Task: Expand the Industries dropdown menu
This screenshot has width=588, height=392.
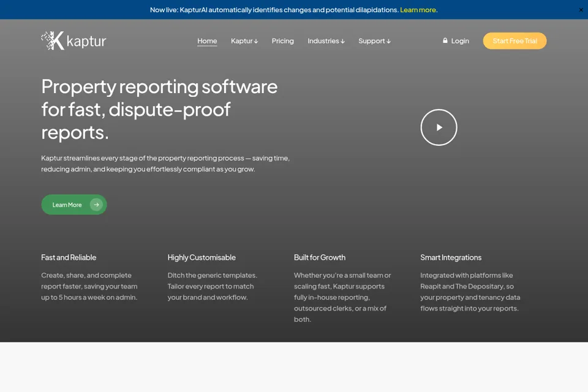Action: (326, 41)
